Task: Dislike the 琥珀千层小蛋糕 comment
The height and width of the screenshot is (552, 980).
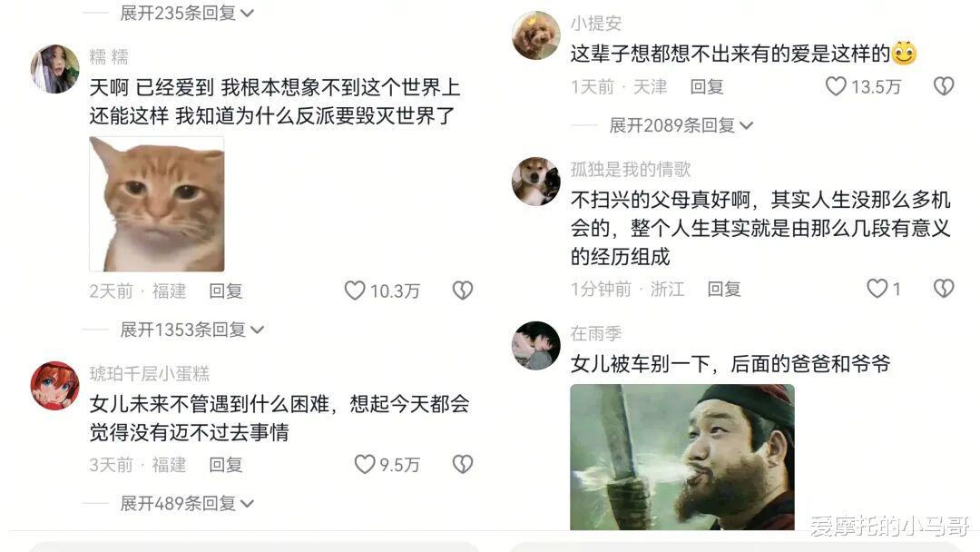Action: [463, 465]
